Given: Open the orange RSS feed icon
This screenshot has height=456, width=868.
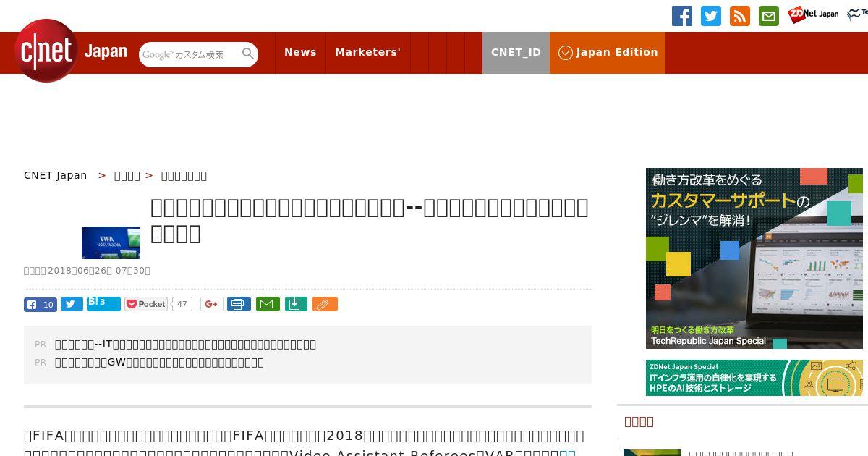Looking at the screenshot, I should 740,16.
